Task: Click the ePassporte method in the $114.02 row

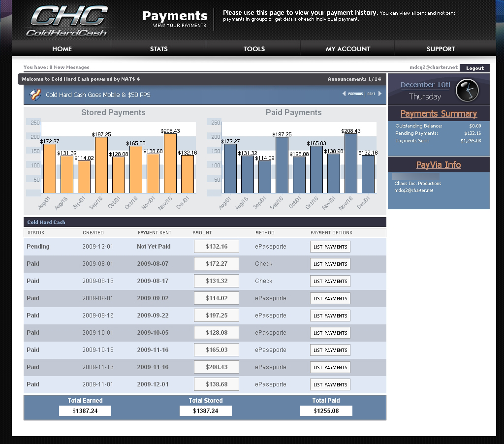Action: coord(271,298)
